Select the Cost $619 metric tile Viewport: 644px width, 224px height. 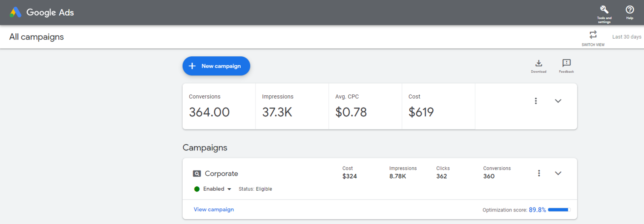pyautogui.click(x=439, y=107)
